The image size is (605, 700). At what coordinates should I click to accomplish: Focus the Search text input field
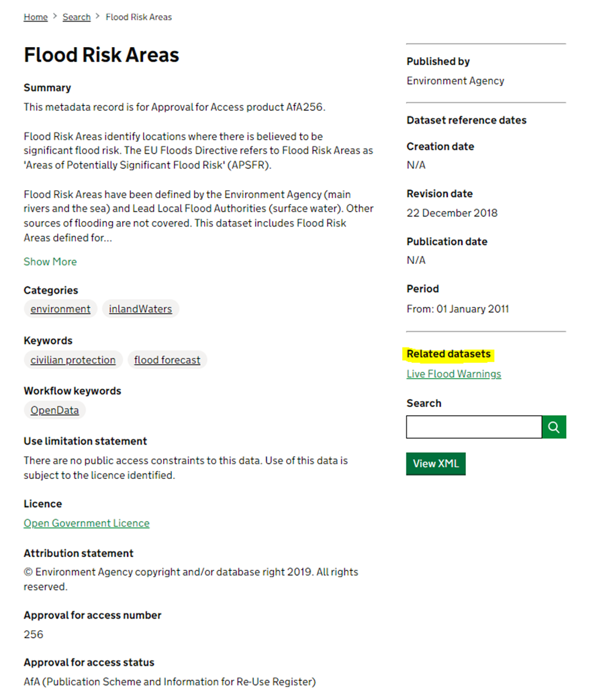point(474,427)
